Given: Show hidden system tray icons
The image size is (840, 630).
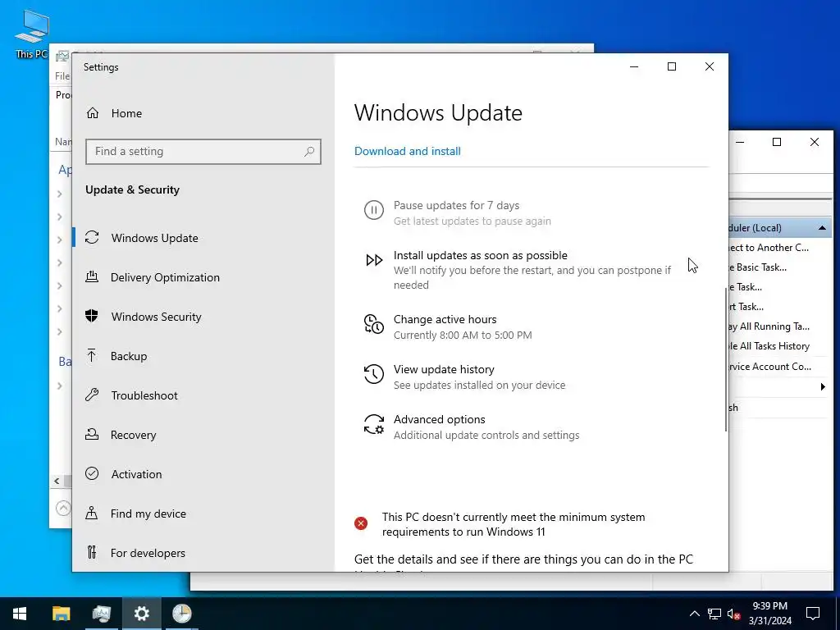Looking at the screenshot, I should coord(694,614).
